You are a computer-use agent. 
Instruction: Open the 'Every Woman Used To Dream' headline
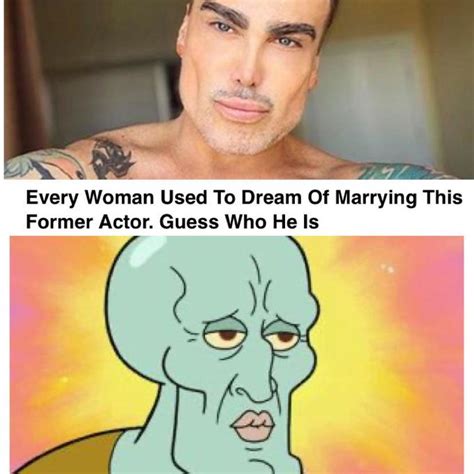pyautogui.click(x=244, y=210)
